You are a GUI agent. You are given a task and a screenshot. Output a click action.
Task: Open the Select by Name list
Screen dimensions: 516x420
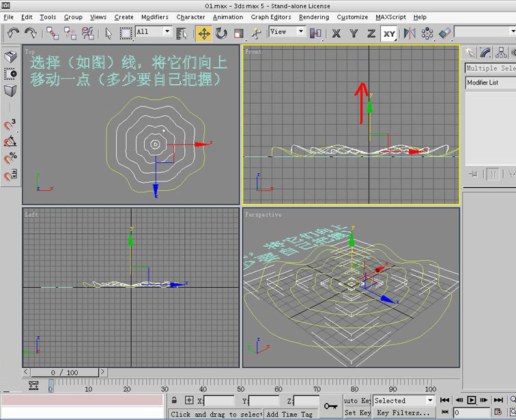(182, 33)
